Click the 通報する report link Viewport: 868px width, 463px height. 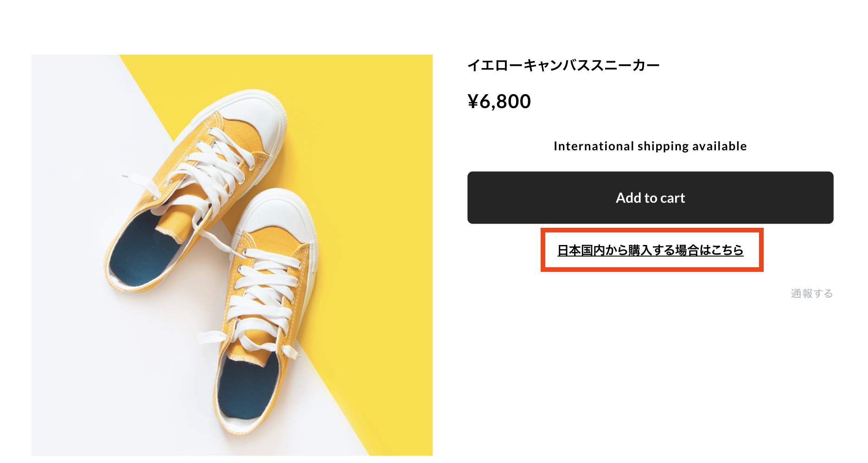811,294
